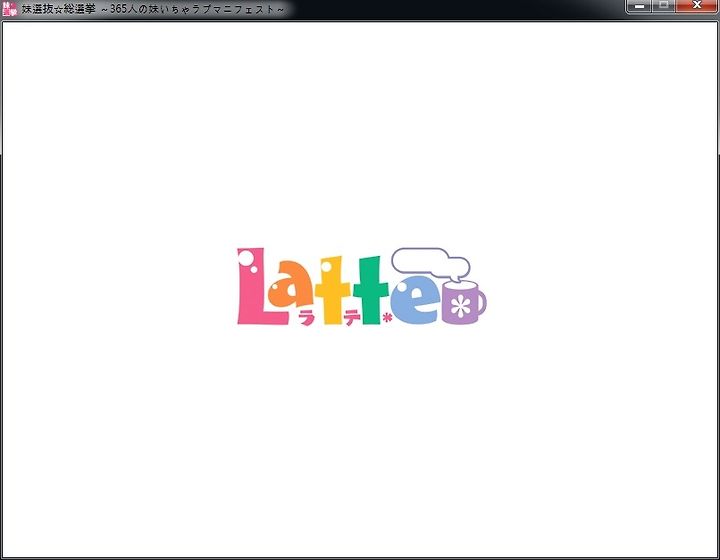
Task: Close the game window
Action: (x=697, y=6)
